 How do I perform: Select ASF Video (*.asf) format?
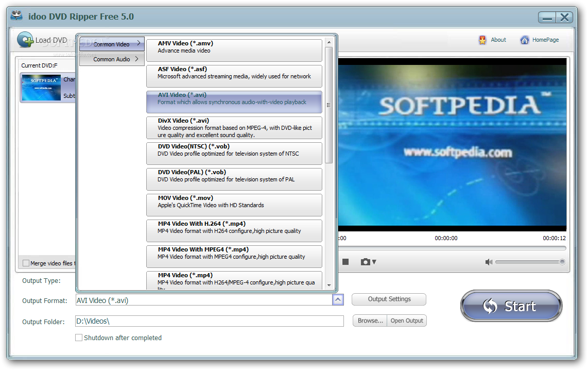click(234, 76)
